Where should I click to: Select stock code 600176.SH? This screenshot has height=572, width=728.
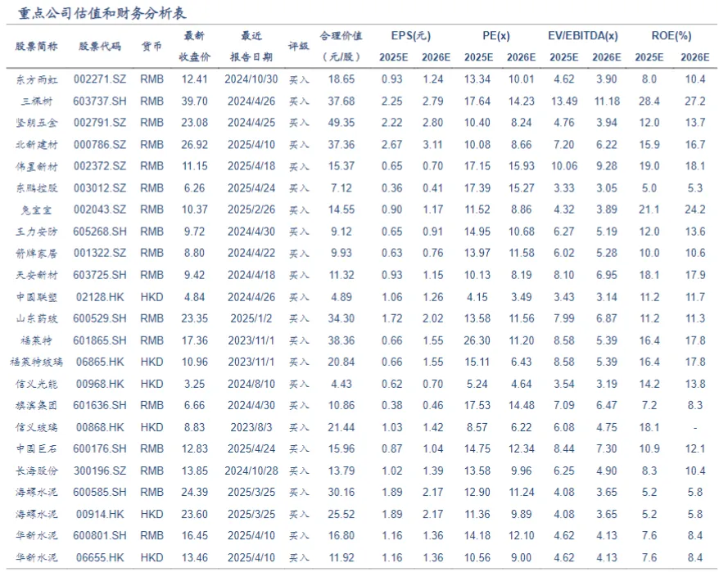click(x=100, y=449)
